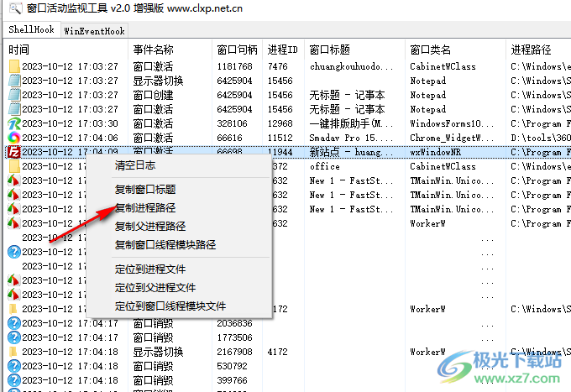Image resolution: width=571 pixels, height=392 pixels.
Task: Select the CabinetWClass cell in first row
Action: pyautogui.click(x=443, y=66)
